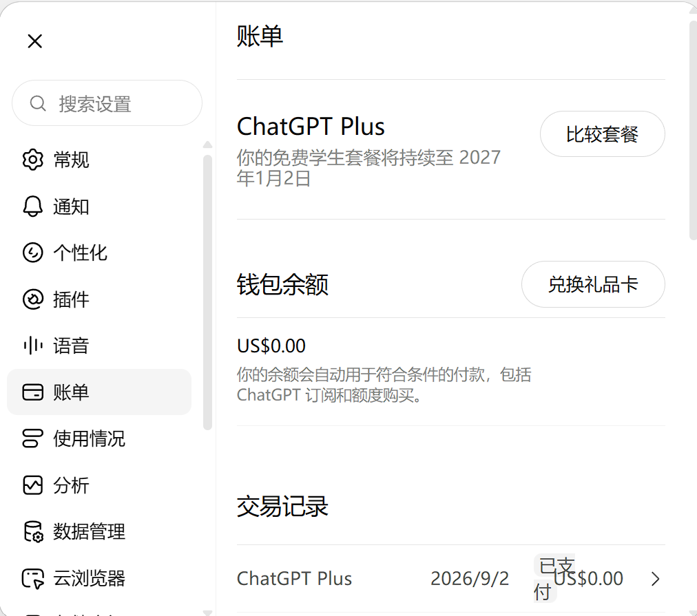This screenshot has height=616, width=697.
Task: Open the 分析 section label
Action: [x=71, y=485]
